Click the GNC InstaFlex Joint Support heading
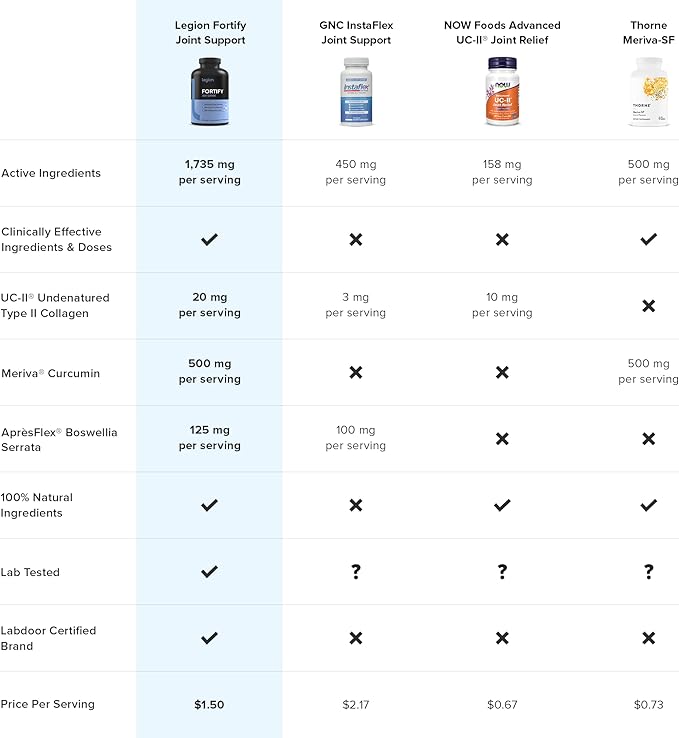The width and height of the screenshot is (679, 738). 356,32
